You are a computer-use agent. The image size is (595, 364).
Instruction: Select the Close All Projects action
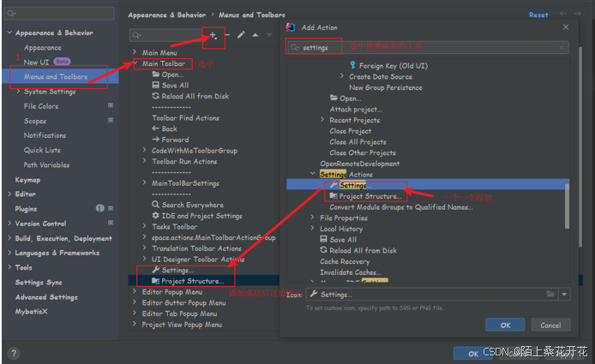(358, 142)
